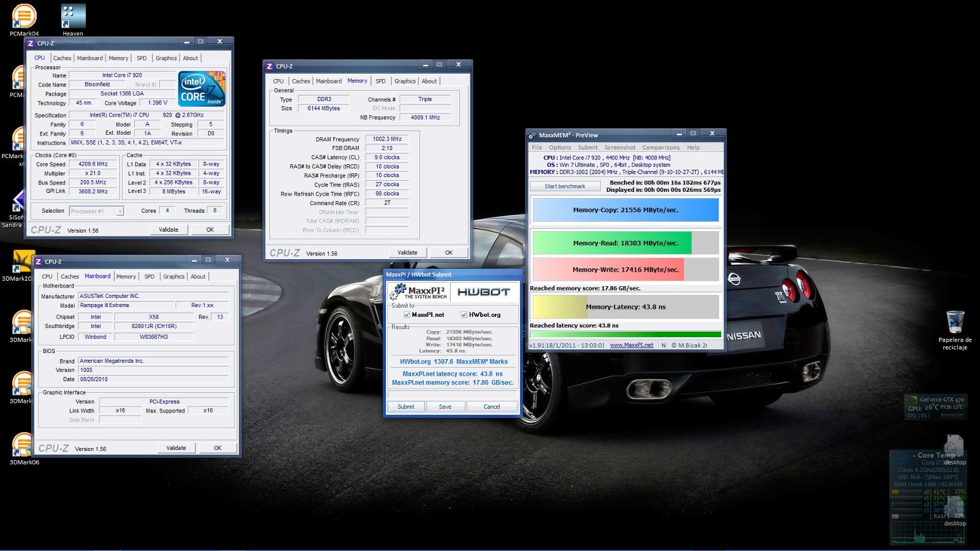Toggle the MaxxPI.net submit checkbox
This screenshot has width=980, height=551.
(407, 314)
